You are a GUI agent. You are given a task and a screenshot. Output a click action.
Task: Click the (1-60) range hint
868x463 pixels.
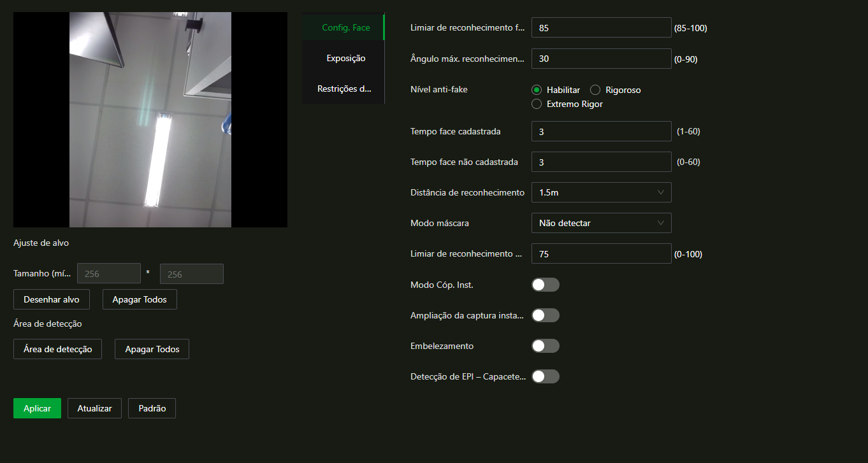pos(688,131)
